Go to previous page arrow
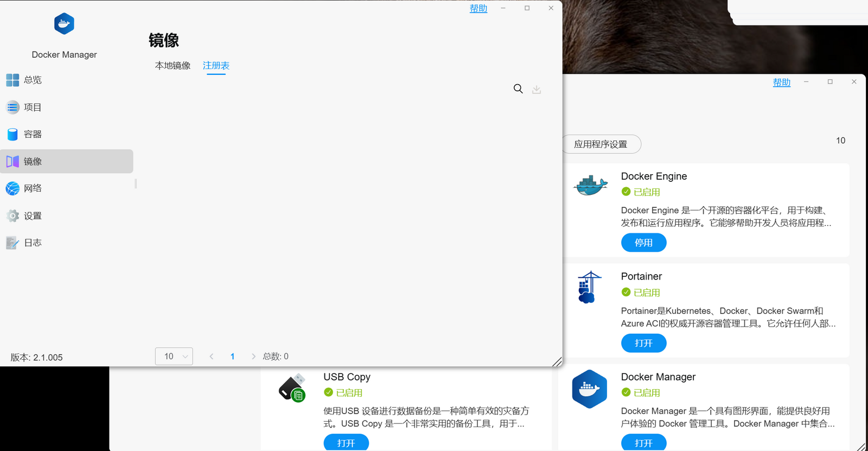Screen dimensions: 868x451 (x=212, y=357)
